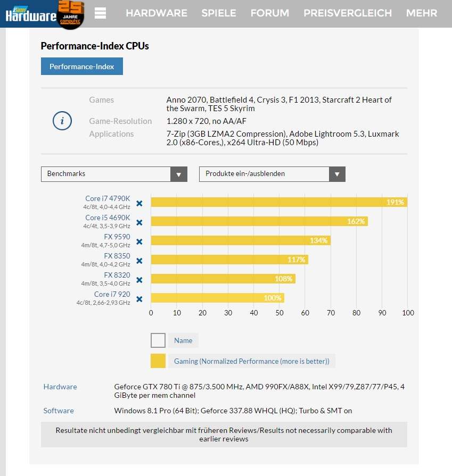Open the PREISVERGLEICH menu
Screen dimensions: 452x476
(348, 13)
